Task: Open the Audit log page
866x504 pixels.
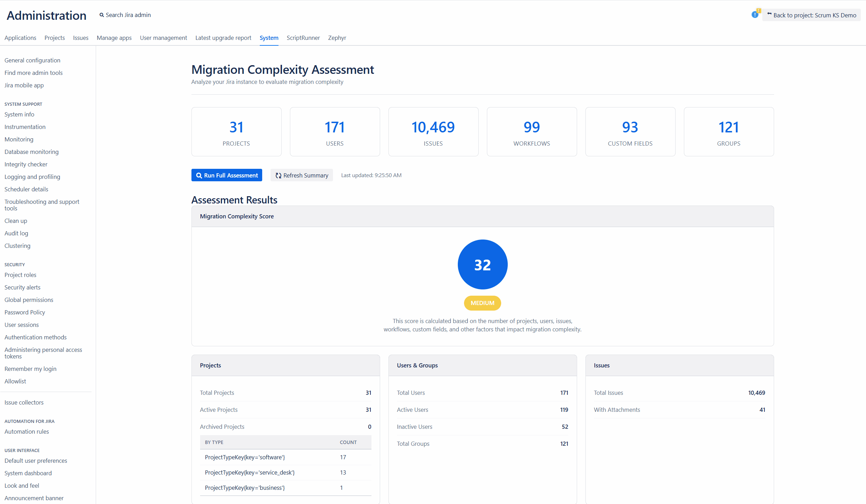Action: [x=16, y=233]
